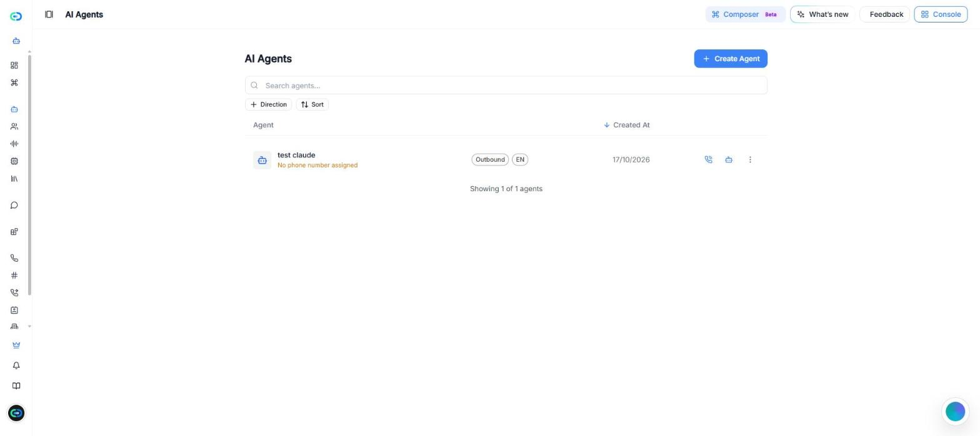Open the account avatar at sidebar bottom
Image resolution: width=980 pixels, height=436 pixels.
tap(16, 413)
